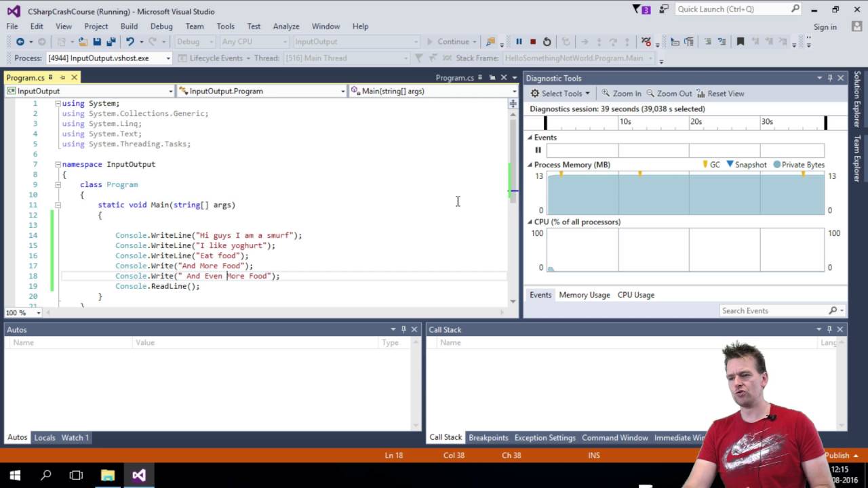Image resolution: width=868 pixels, height=488 pixels.
Task: Open the Command Window tab
Action: click(615, 438)
